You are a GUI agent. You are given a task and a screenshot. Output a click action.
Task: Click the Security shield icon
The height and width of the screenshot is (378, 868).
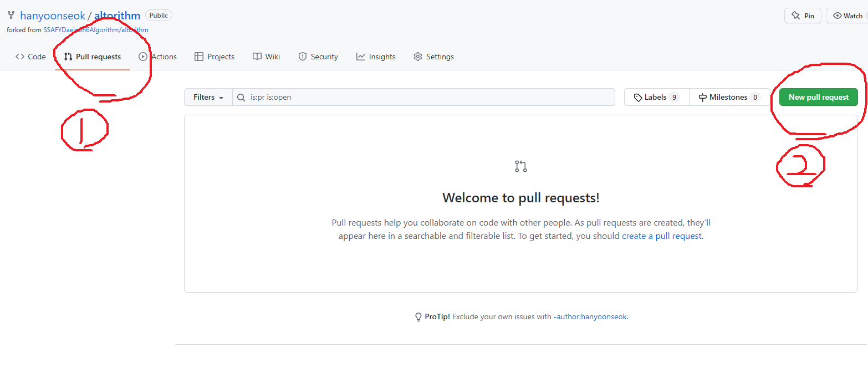click(x=303, y=57)
